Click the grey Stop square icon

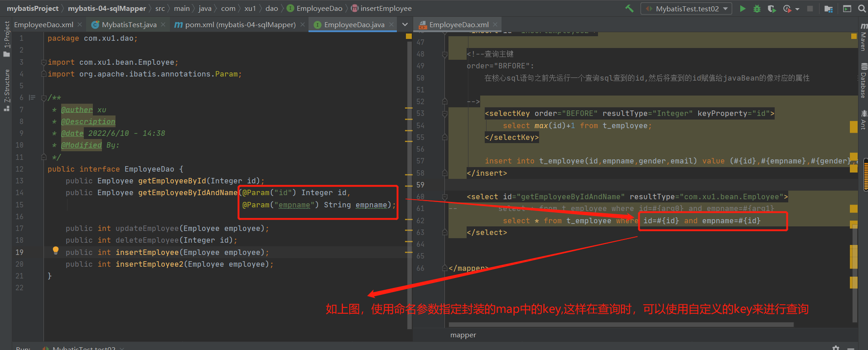pyautogui.click(x=810, y=9)
